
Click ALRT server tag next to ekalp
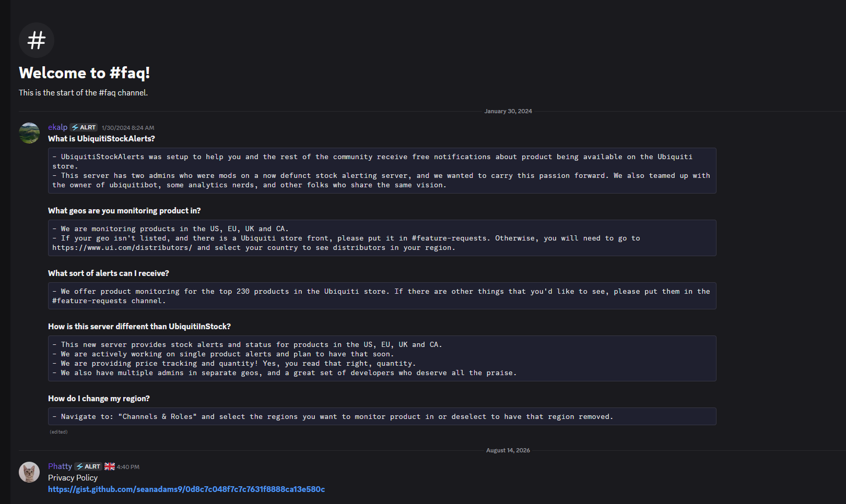click(84, 127)
